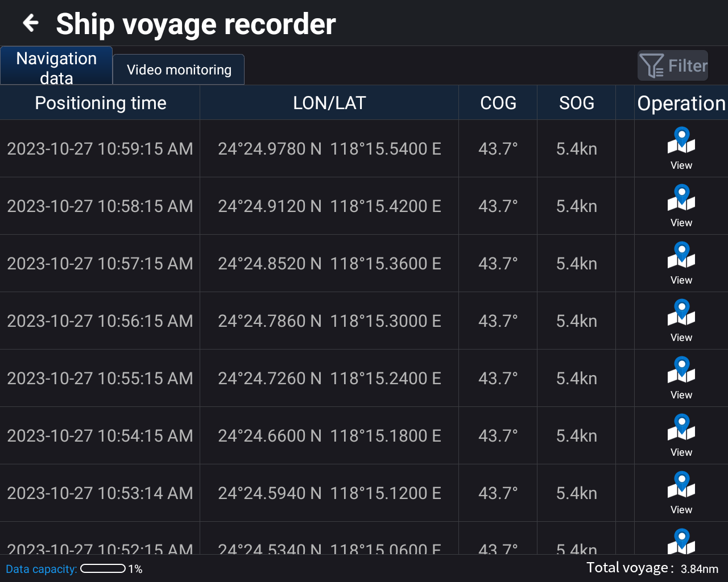View map for 10:52:15 AM record
728x582 pixels.
(x=681, y=541)
